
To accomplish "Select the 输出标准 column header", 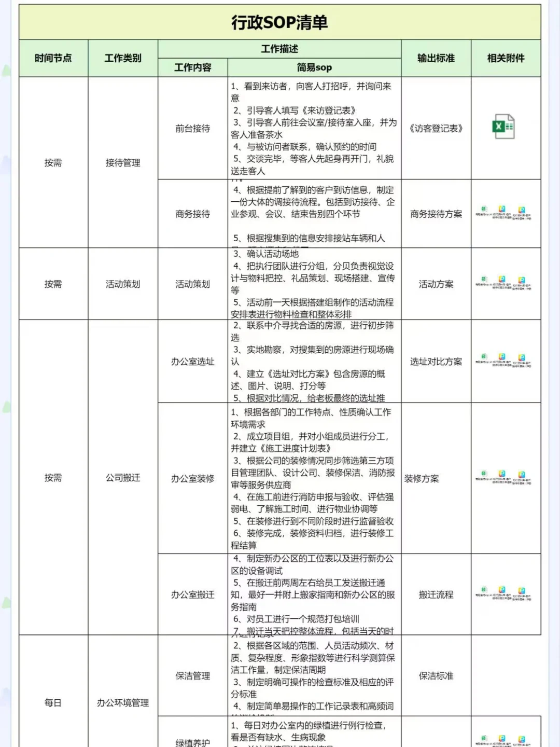I will [435, 59].
